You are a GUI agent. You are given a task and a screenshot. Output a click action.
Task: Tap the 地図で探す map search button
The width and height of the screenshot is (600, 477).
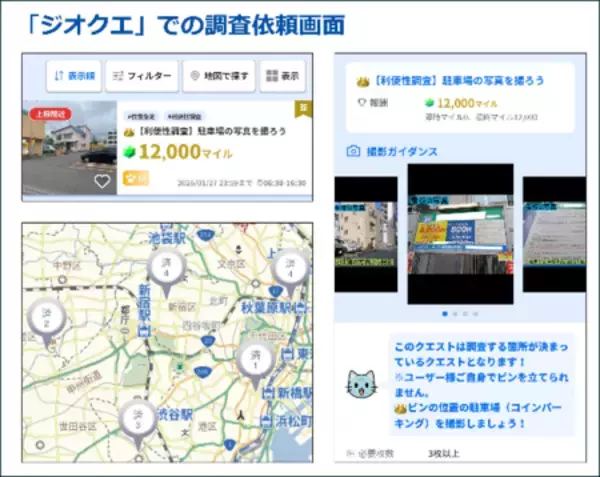coord(219,76)
